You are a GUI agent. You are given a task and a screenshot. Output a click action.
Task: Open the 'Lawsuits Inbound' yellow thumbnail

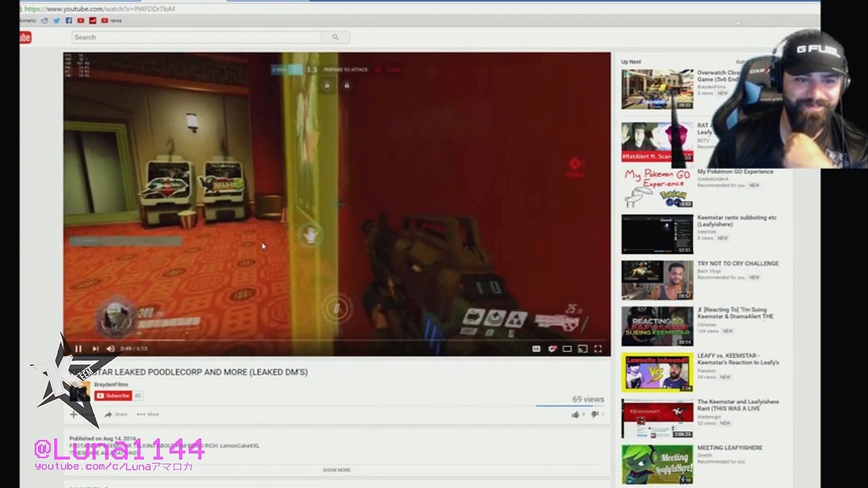pyautogui.click(x=657, y=373)
